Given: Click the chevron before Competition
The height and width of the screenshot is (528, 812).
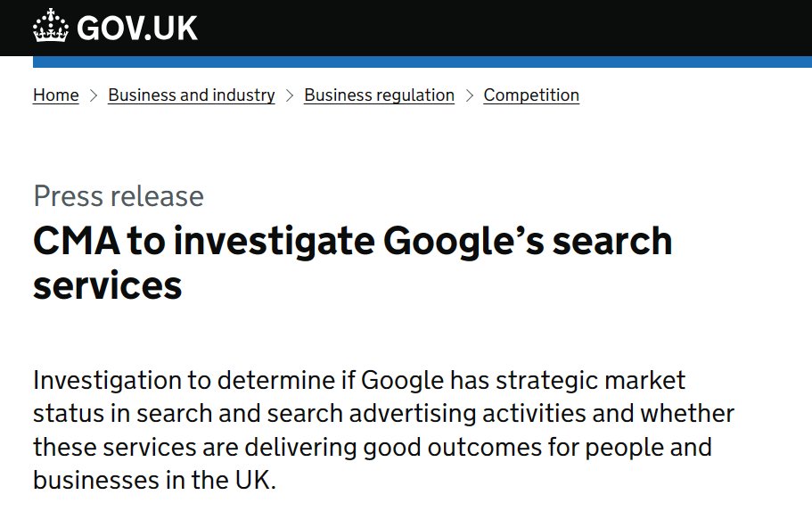Looking at the screenshot, I should (x=469, y=95).
